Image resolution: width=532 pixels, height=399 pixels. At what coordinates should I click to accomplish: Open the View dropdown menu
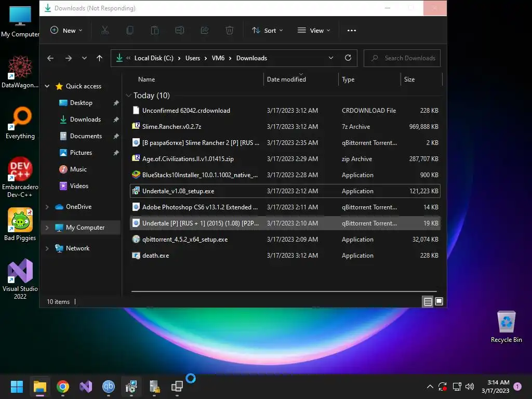point(314,31)
